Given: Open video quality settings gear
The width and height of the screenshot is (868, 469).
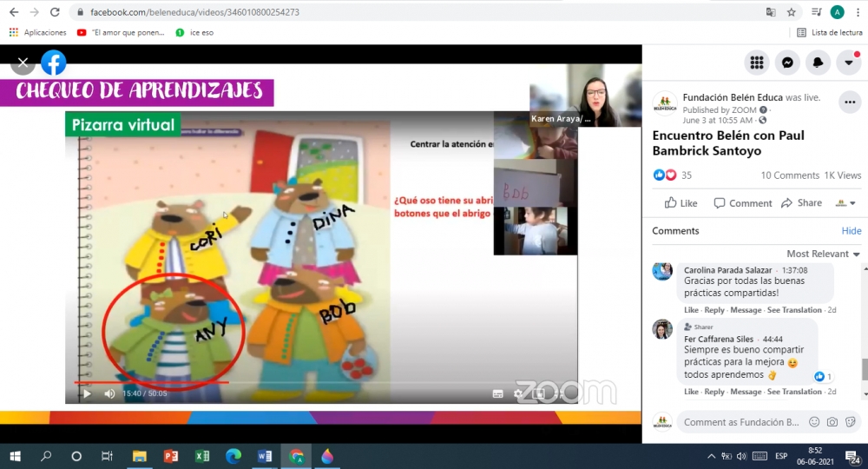Looking at the screenshot, I should tap(518, 393).
